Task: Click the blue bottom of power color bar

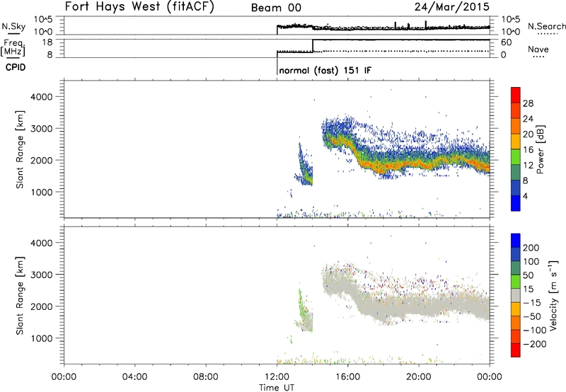Action: pos(516,203)
